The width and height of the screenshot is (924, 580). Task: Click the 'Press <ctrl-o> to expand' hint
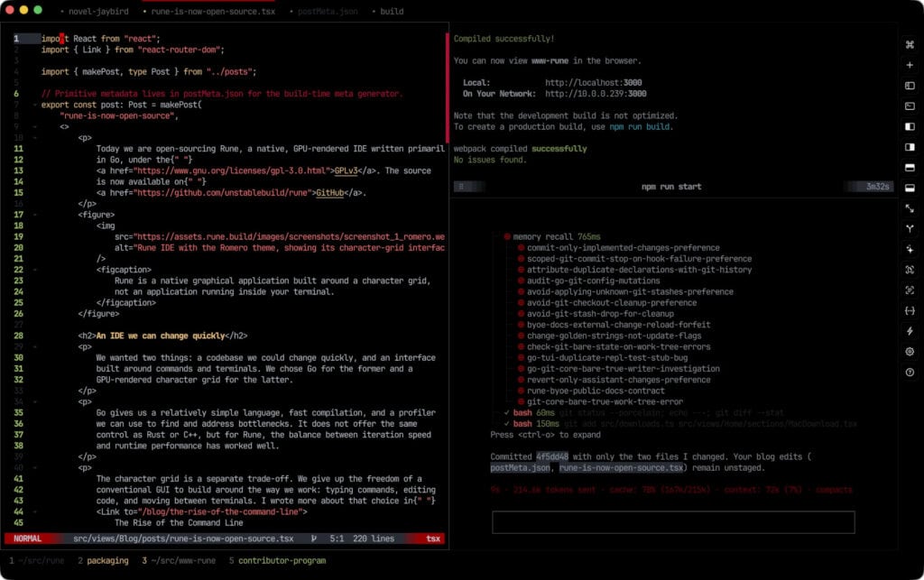click(x=546, y=435)
